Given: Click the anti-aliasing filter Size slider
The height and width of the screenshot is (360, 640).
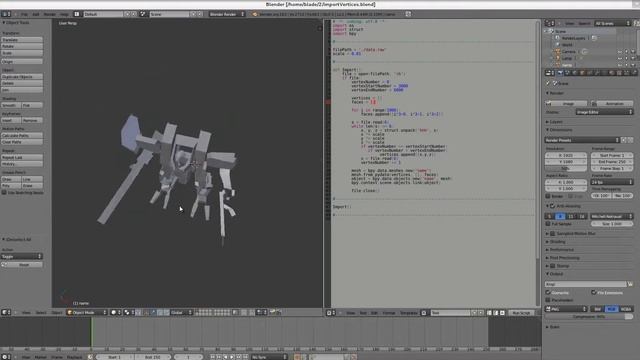Looking at the screenshot, I should (x=612, y=224).
